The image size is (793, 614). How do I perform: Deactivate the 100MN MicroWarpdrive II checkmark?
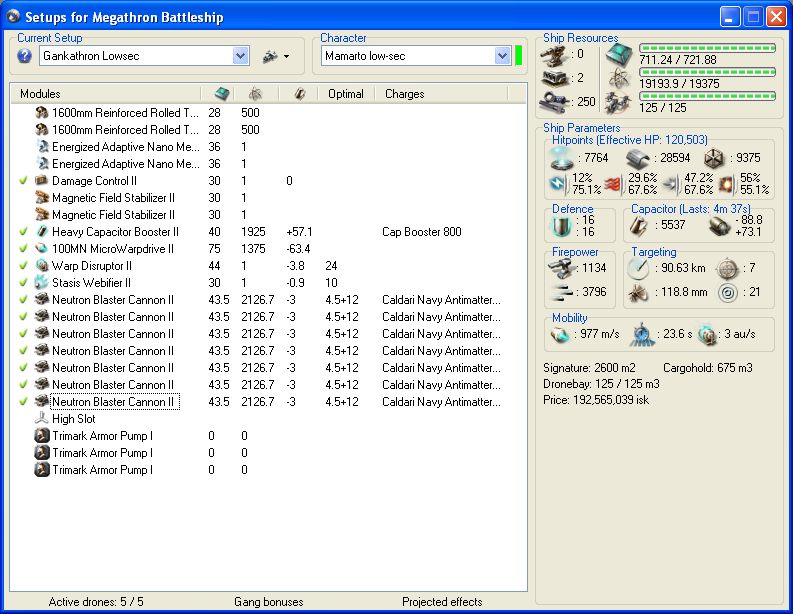[x=23, y=249]
